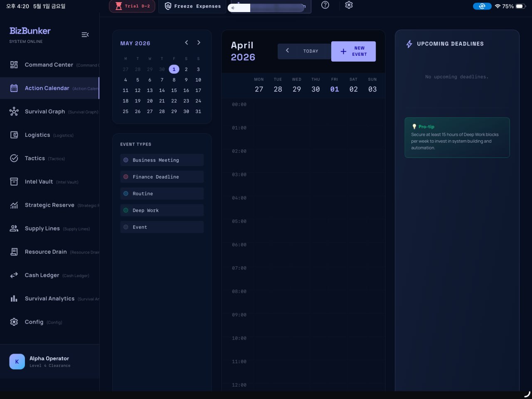This screenshot has height=399, width=532.
Task: Click the Survival Graph node icon
Action: 14,112
